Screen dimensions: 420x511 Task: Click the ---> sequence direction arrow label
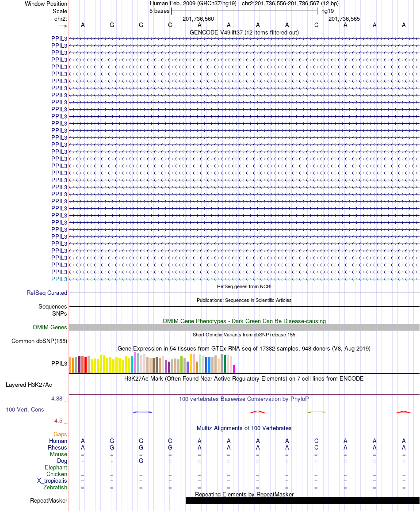pyautogui.click(x=63, y=26)
